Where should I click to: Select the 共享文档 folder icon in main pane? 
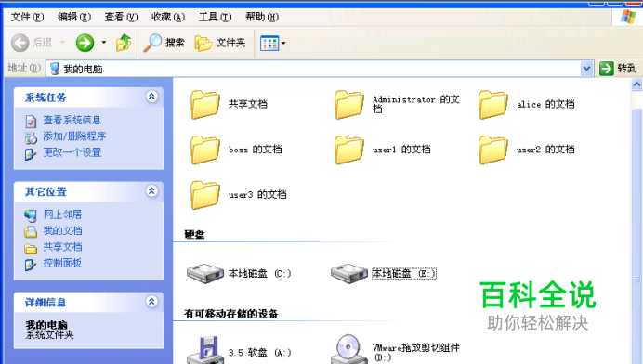tap(205, 105)
